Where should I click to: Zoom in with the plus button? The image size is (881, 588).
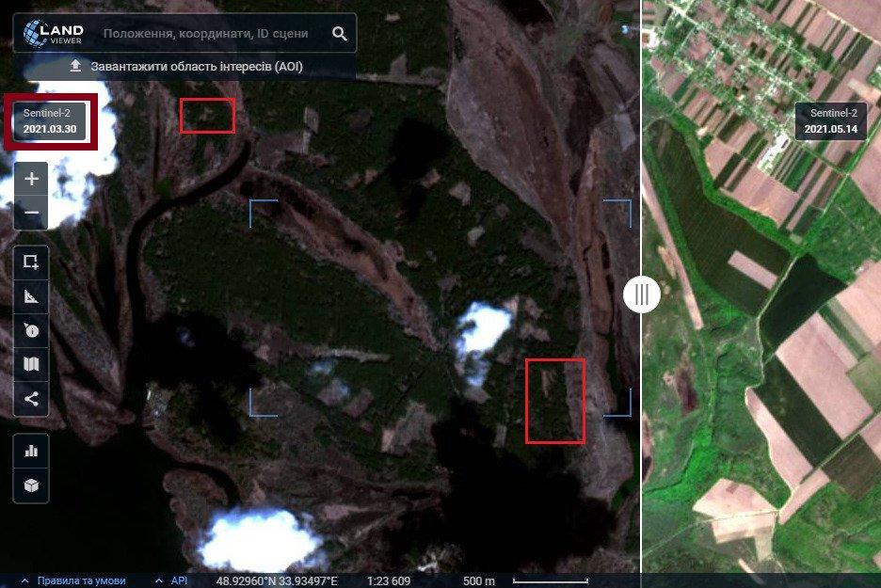(x=31, y=179)
